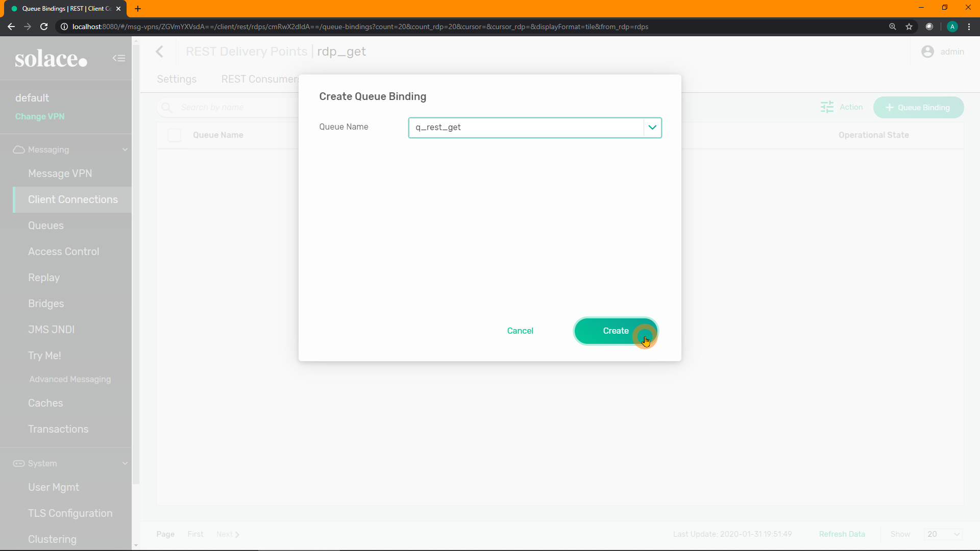Collapse the sidebar with hamburger-arrow icon
Screen dimensions: 980x551
coord(118,58)
